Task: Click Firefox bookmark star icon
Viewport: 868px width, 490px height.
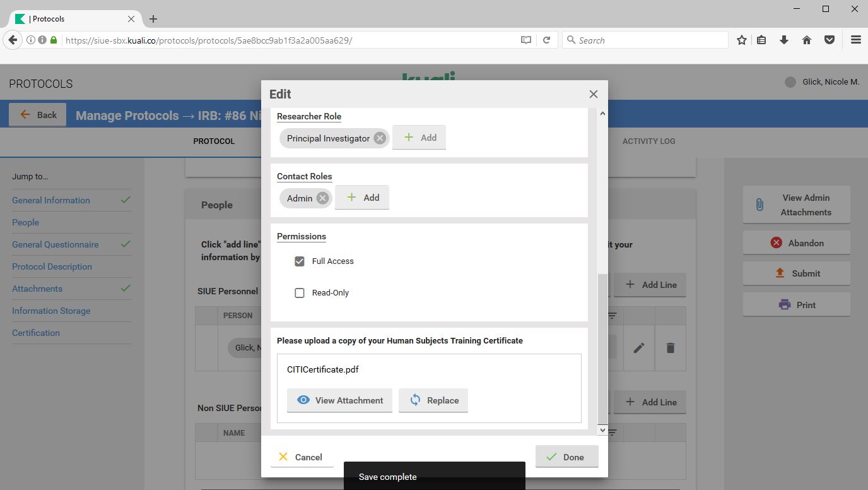Action: [742, 40]
